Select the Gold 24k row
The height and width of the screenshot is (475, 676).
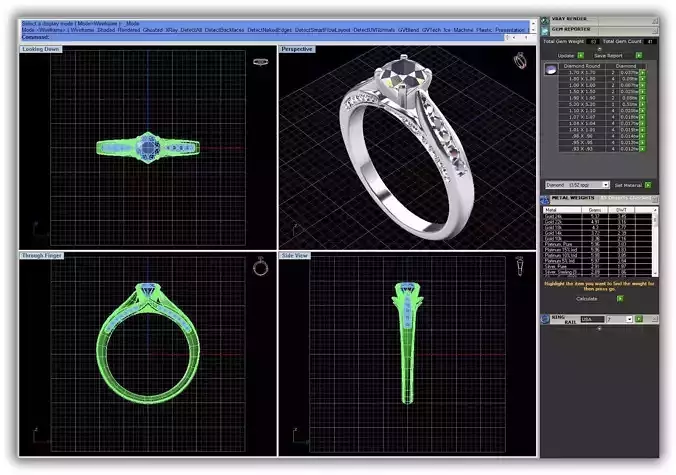point(598,216)
